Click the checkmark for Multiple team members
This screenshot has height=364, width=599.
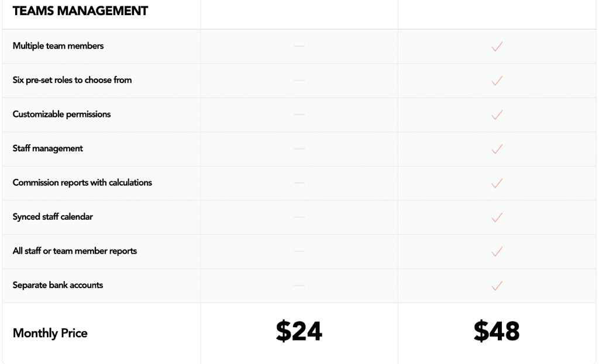coord(497,46)
